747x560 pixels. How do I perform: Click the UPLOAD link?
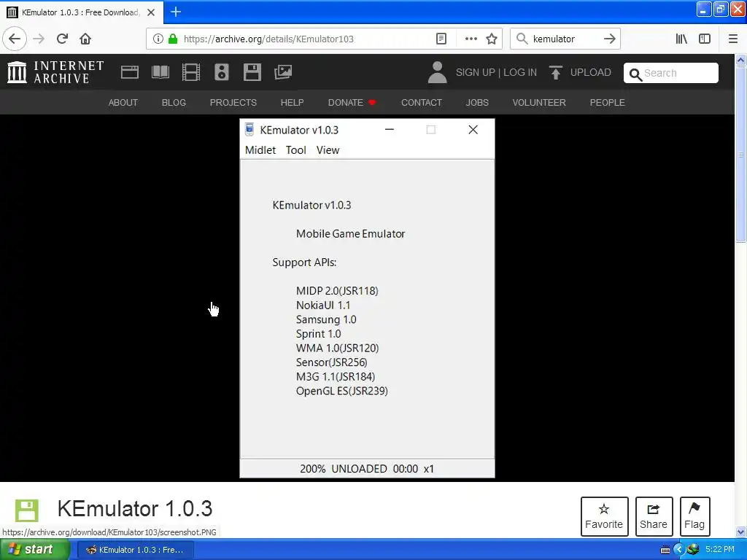(590, 72)
